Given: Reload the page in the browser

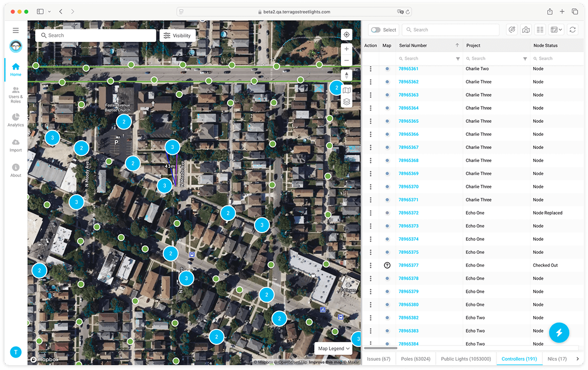Looking at the screenshot, I should [x=408, y=11].
